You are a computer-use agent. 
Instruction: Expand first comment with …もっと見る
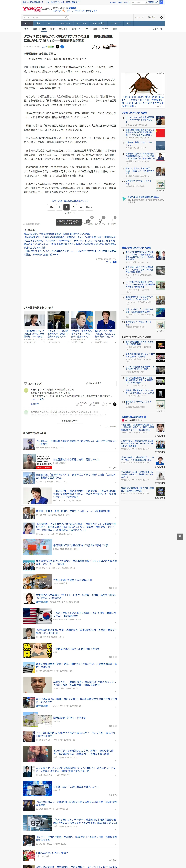[37, 399]
